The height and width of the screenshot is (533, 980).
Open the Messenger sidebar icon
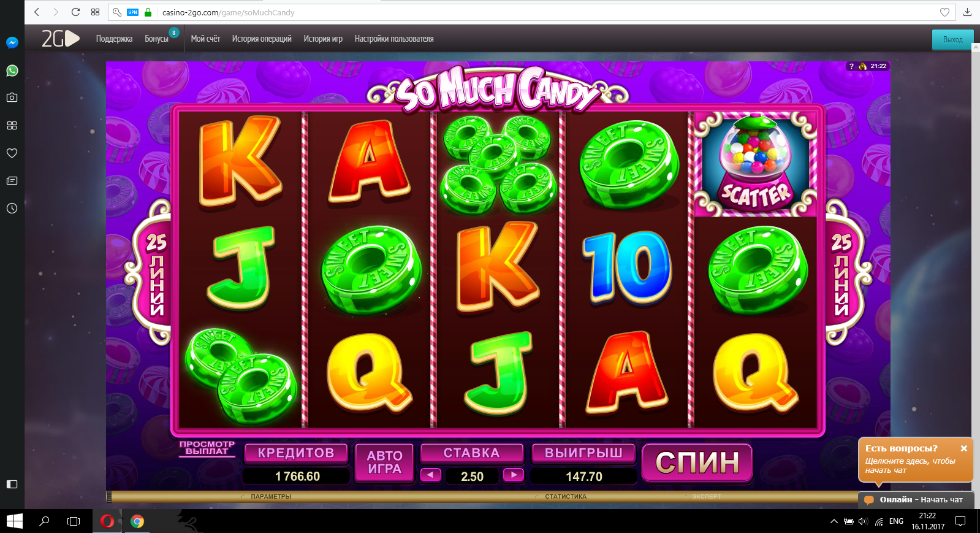pyautogui.click(x=12, y=42)
